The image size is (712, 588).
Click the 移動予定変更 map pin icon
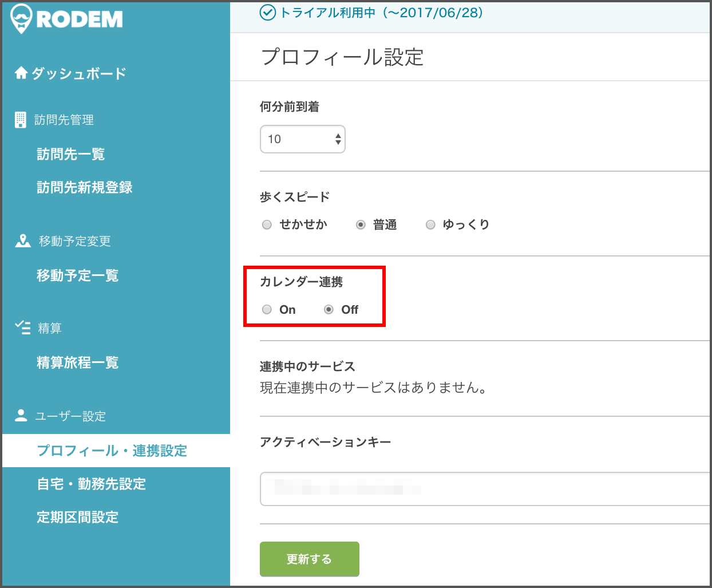(22, 240)
